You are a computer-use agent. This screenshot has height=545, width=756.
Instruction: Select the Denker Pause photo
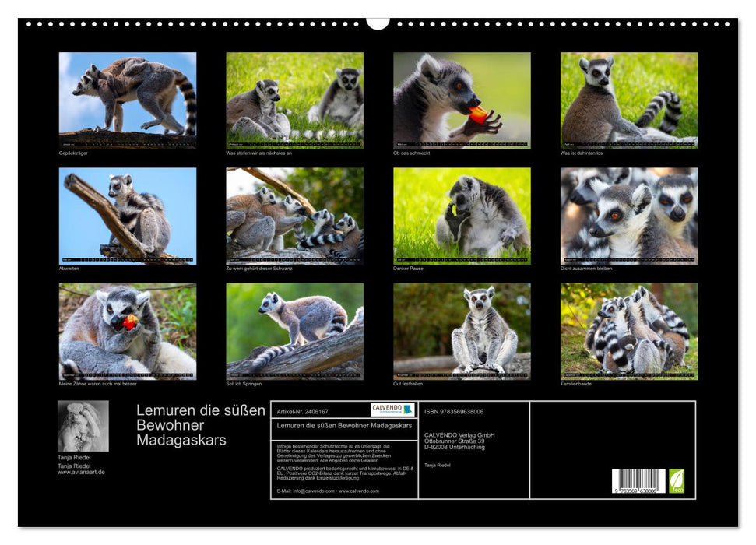pyautogui.click(x=462, y=216)
